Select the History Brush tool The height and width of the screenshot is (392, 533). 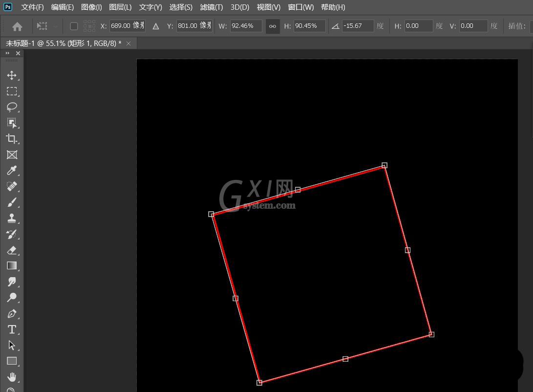point(12,234)
